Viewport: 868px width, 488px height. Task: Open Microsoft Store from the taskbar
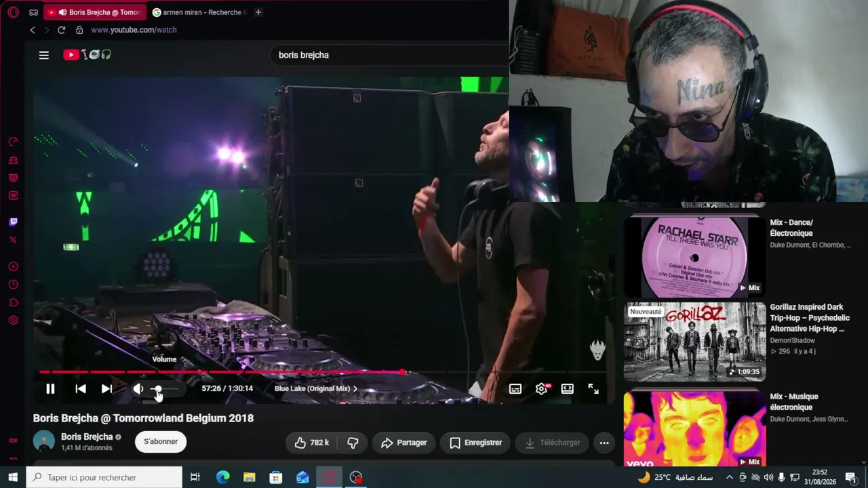[x=276, y=477]
